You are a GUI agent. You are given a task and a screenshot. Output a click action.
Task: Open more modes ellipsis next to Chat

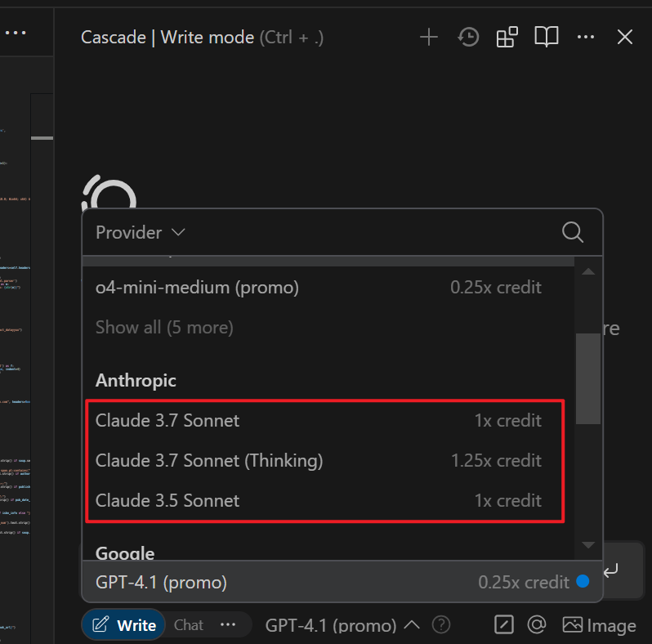tap(228, 625)
